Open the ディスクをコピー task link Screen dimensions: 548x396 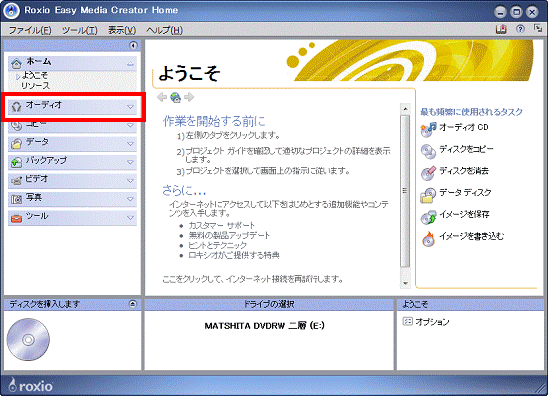point(466,149)
